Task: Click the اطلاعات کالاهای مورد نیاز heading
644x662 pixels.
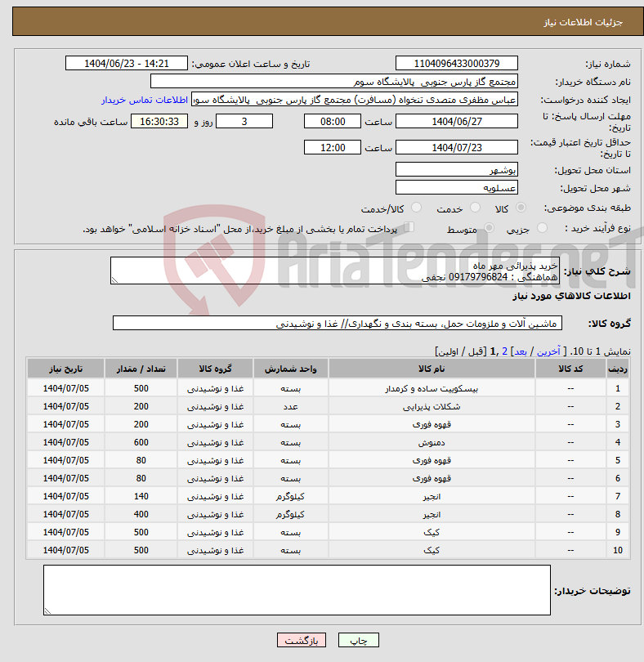Action: click(x=571, y=296)
